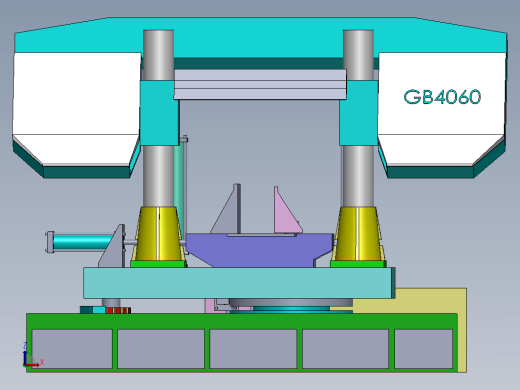Select the pink triangular clamp bracket

pyautogui.click(x=288, y=210)
